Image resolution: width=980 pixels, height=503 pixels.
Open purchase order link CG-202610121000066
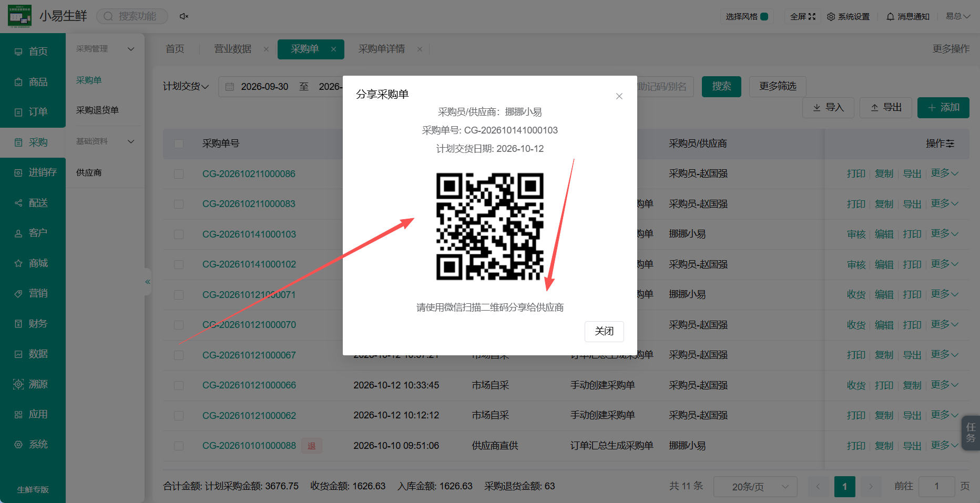point(249,385)
